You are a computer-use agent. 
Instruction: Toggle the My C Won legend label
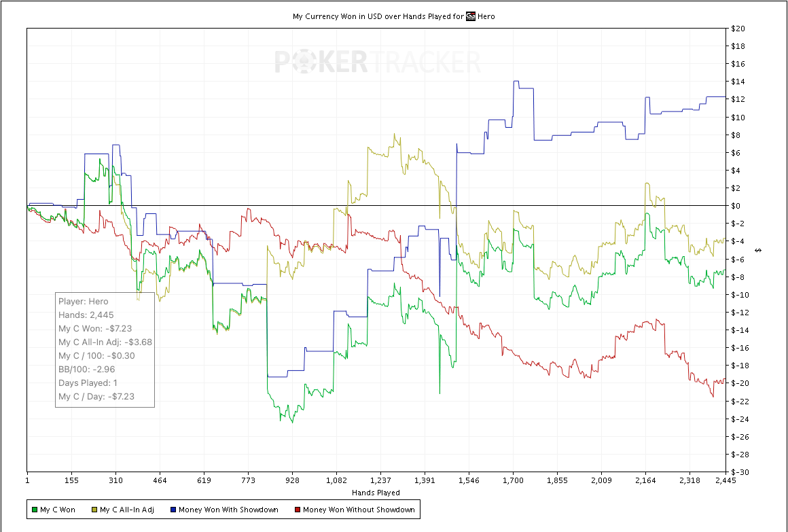pos(58,510)
